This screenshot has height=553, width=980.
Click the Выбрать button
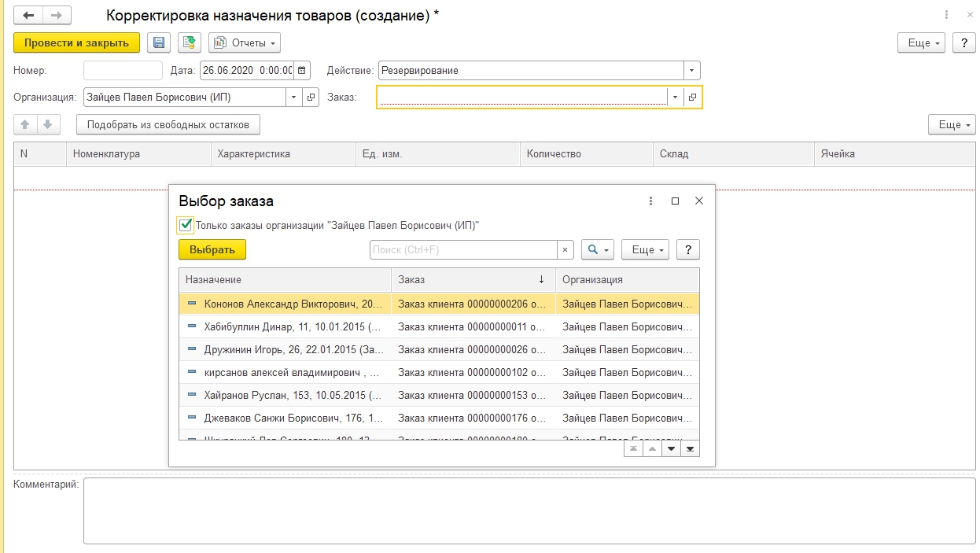pos(212,250)
